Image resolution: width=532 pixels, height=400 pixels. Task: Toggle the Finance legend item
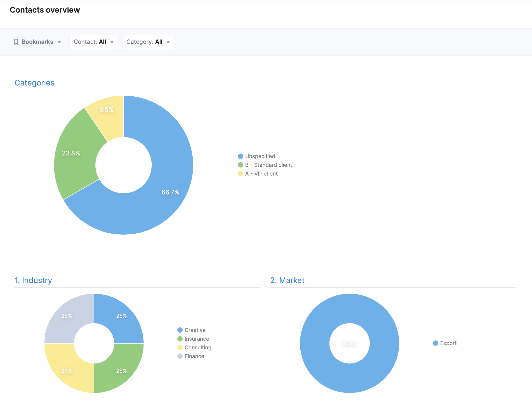click(x=191, y=356)
